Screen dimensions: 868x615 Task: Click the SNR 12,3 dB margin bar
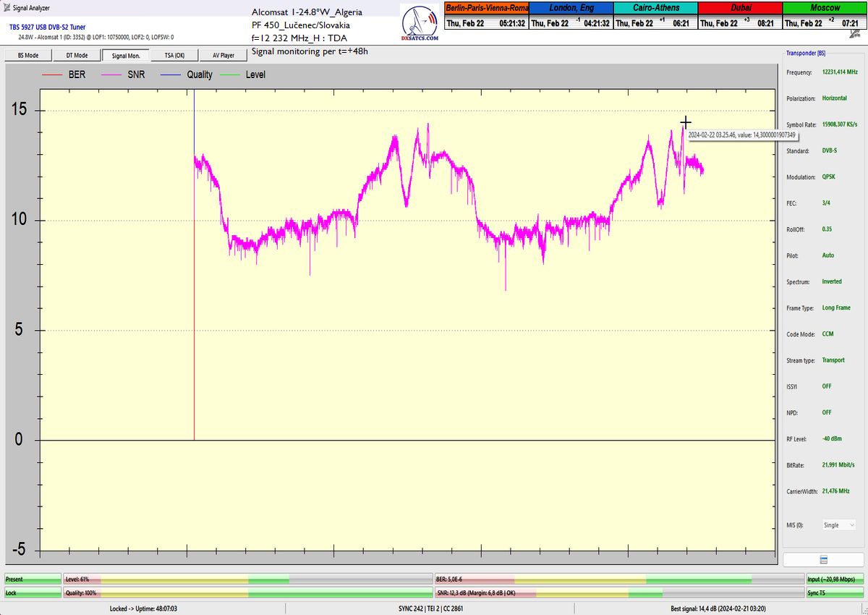[x=619, y=593]
